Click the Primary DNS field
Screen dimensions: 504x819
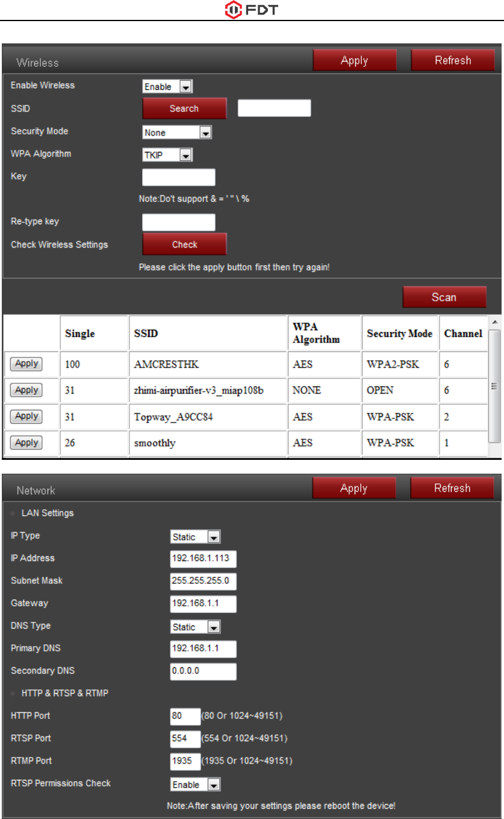204,649
